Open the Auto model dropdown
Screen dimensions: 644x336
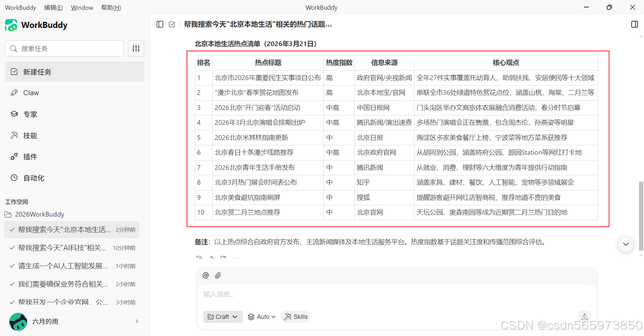pyautogui.click(x=262, y=317)
